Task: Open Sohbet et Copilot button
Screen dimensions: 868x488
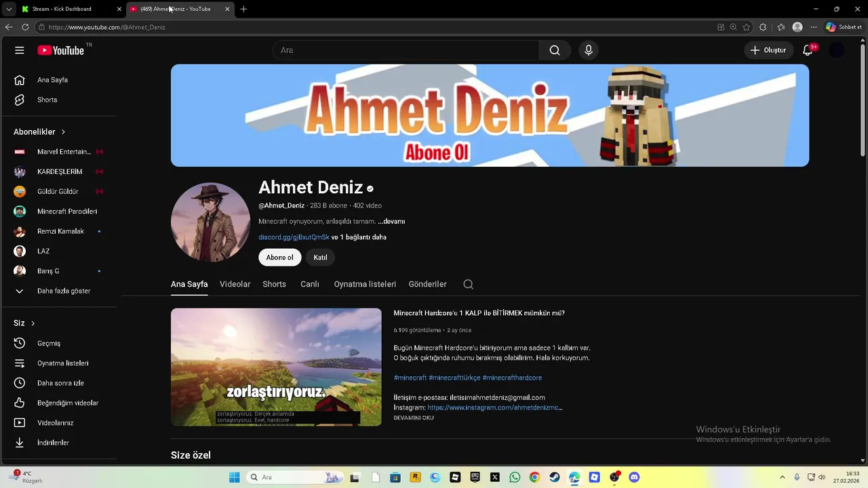Action: pos(844,27)
